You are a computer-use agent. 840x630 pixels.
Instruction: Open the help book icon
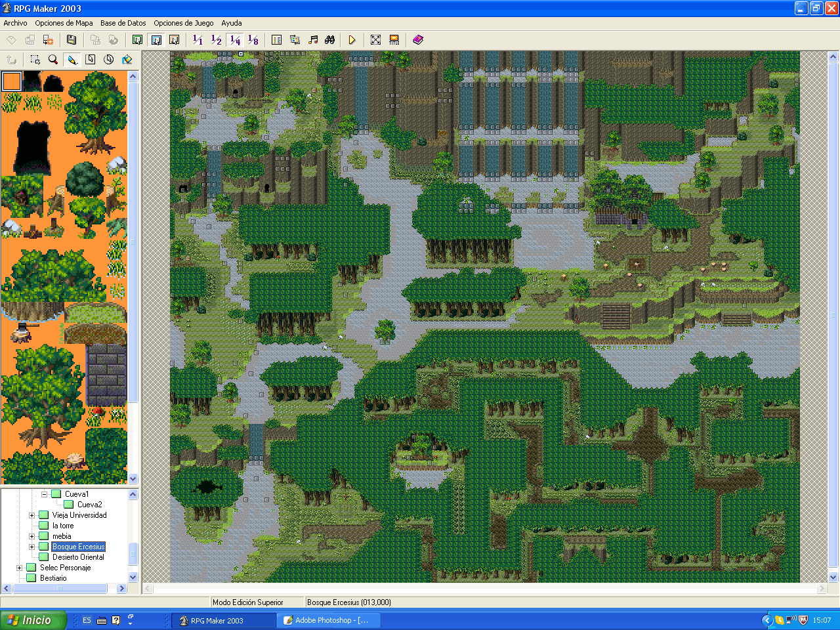coord(418,40)
